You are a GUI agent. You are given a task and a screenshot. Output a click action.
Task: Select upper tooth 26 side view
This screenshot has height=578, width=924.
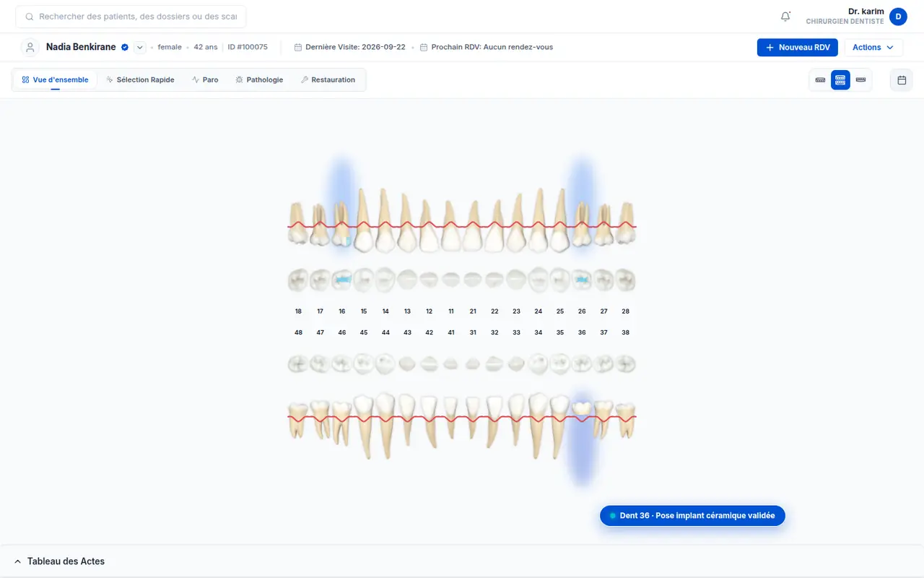click(582, 226)
